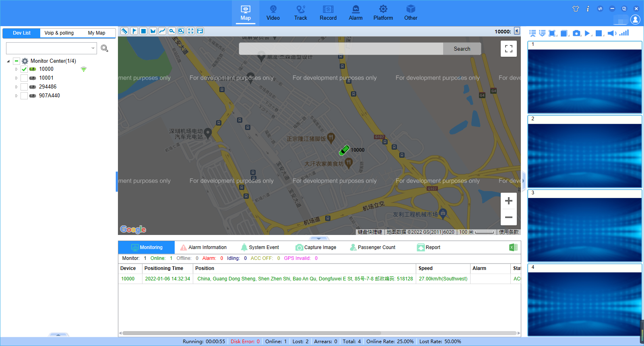Tick the checkbox for device 907A440
Viewport: 644px width, 346px height.
click(x=24, y=96)
